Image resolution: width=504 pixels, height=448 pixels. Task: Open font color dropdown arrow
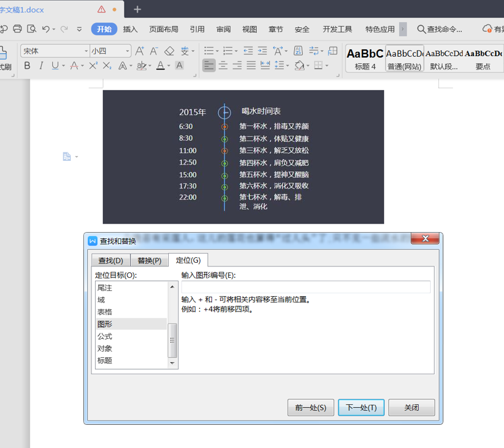(x=168, y=66)
